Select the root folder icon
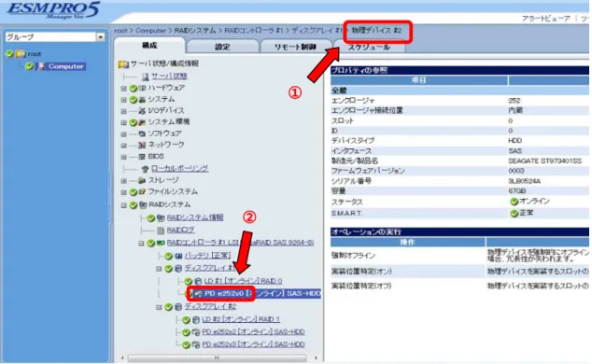The image size is (592, 364). point(21,54)
